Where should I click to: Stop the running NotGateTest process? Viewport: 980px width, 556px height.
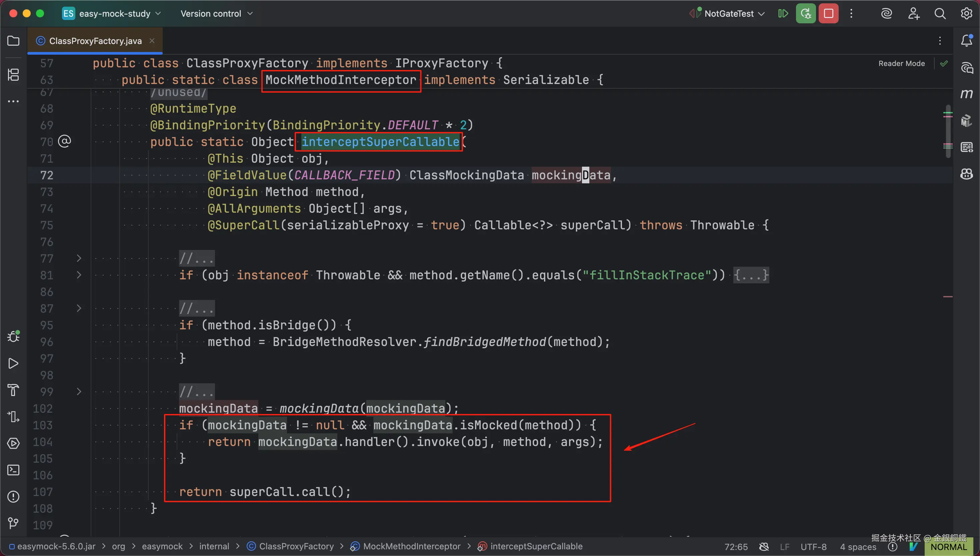828,14
